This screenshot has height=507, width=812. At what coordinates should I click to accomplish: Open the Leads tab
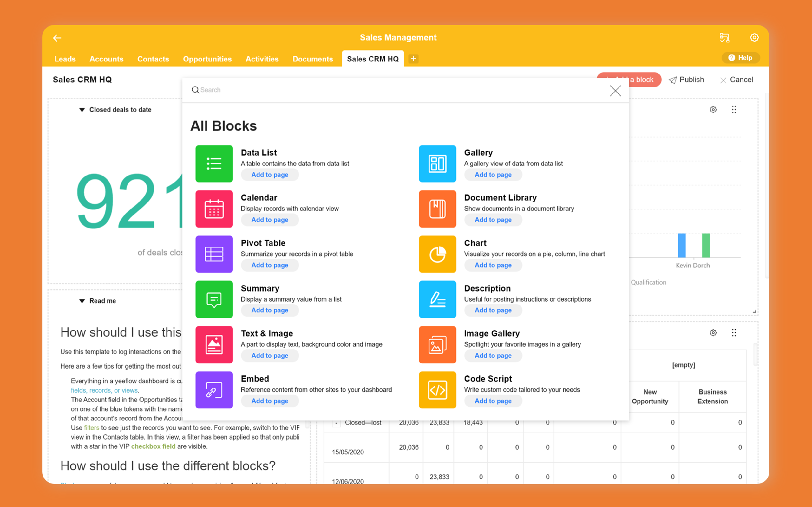pos(65,59)
